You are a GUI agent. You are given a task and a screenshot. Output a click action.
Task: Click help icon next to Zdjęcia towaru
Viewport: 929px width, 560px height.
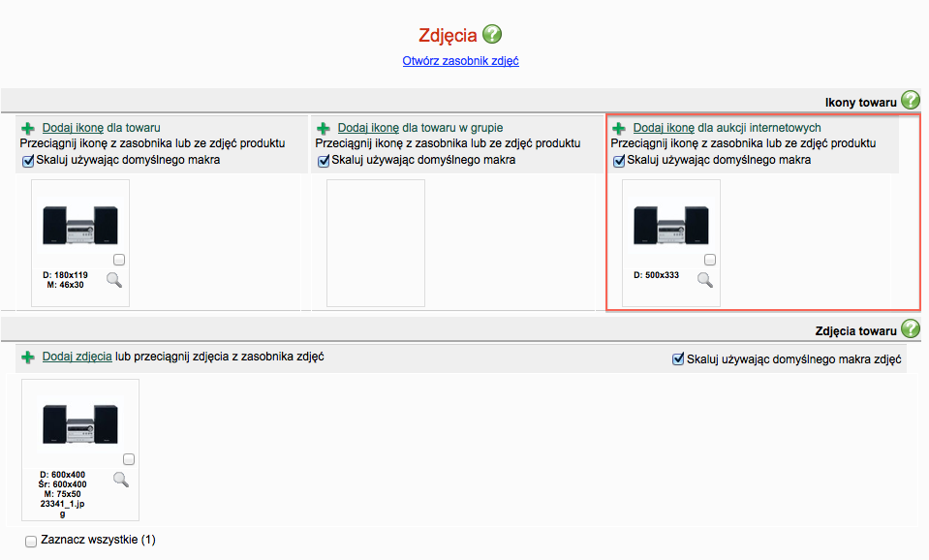(x=910, y=328)
